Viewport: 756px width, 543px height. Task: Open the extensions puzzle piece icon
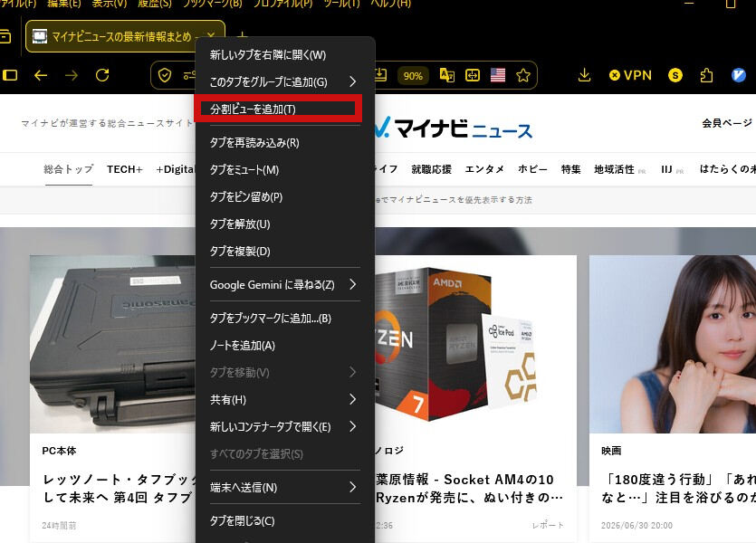[706, 75]
